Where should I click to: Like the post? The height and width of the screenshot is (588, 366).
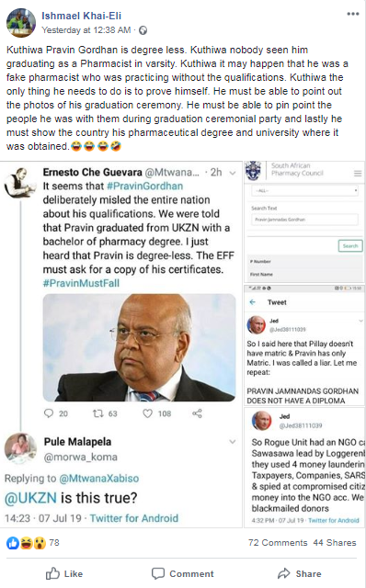64,573
